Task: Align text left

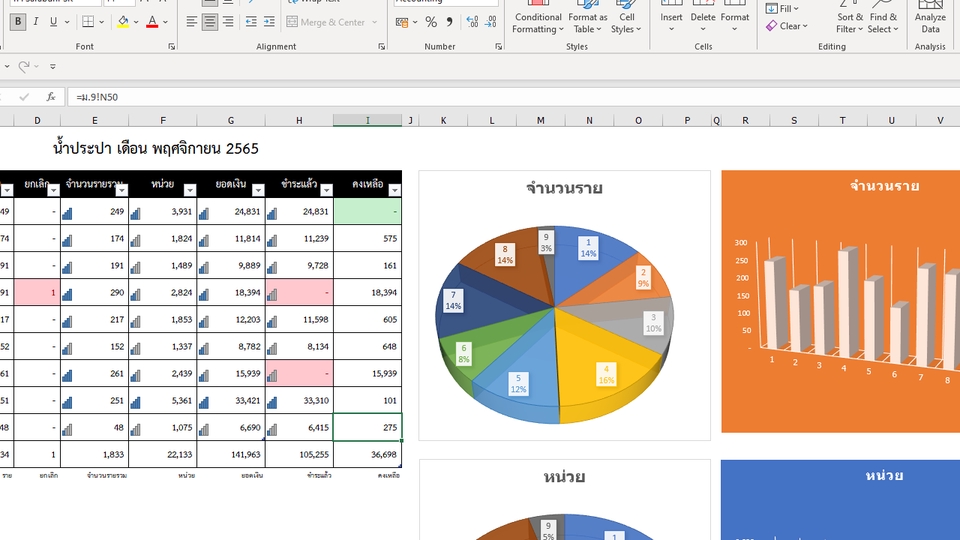Action: [x=192, y=22]
